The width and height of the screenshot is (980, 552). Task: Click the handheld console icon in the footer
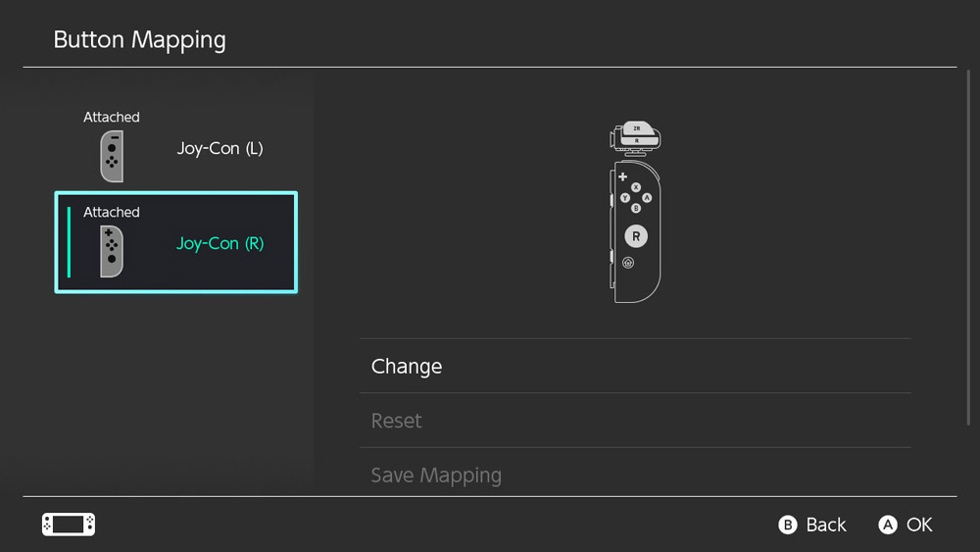pos(69,524)
